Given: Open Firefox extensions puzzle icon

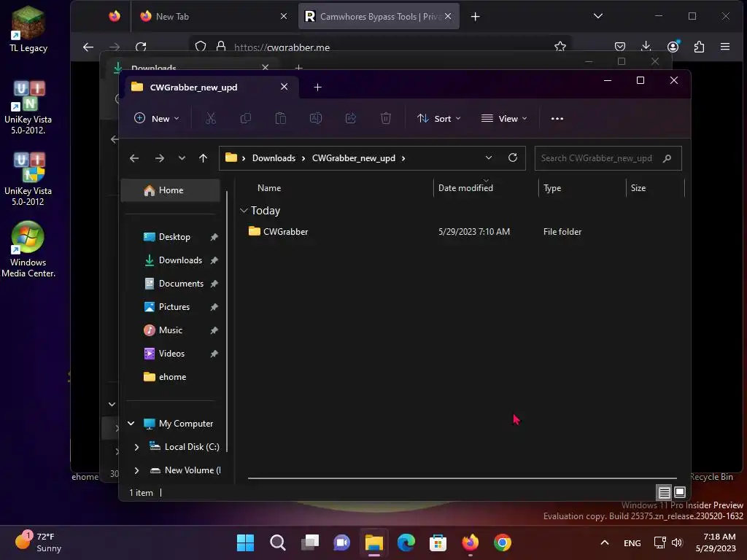Looking at the screenshot, I should tap(699, 47).
